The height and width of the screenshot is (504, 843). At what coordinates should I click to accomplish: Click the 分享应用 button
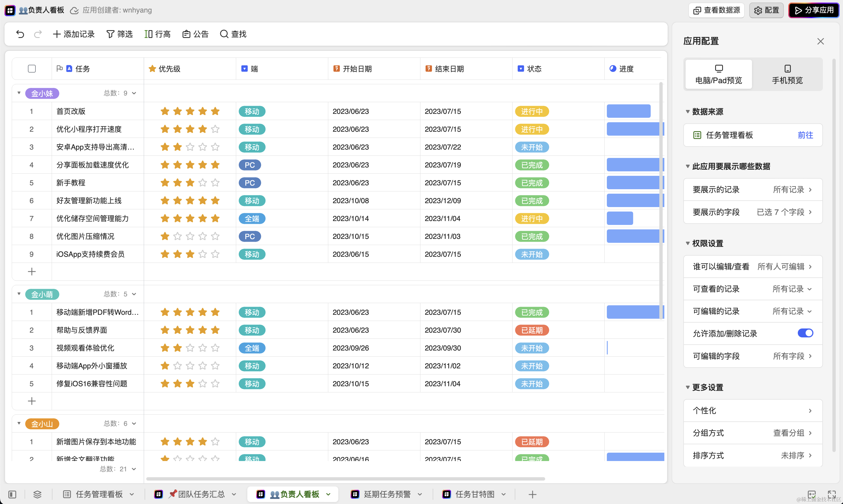pyautogui.click(x=814, y=10)
